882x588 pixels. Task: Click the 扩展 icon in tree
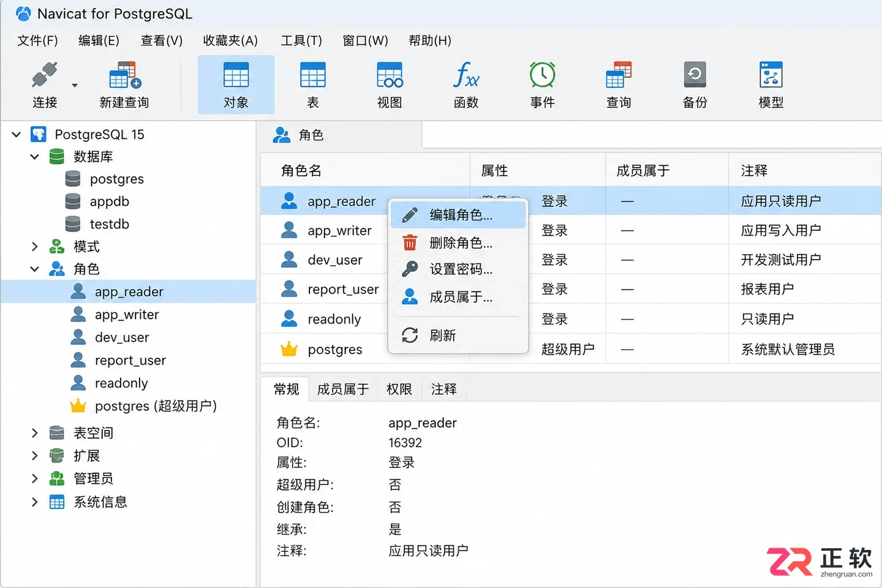pyautogui.click(x=57, y=456)
